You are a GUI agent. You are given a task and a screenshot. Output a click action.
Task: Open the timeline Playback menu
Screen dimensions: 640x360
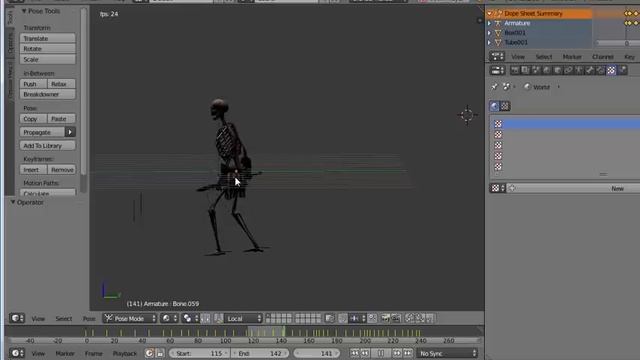[x=124, y=353]
